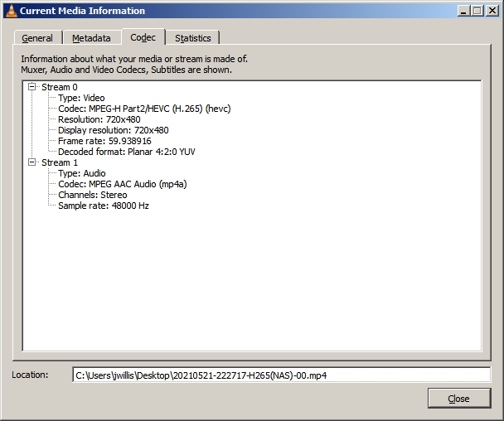
Task: Select the 'Resolution: 720x480' row
Action: pyautogui.click(x=99, y=119)
